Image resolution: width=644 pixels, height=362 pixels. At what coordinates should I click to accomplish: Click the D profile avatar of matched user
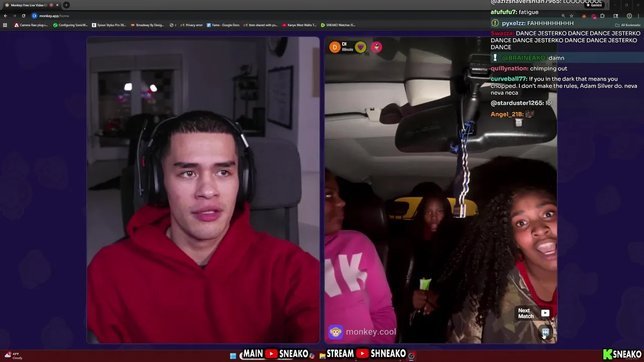(335, 47)
